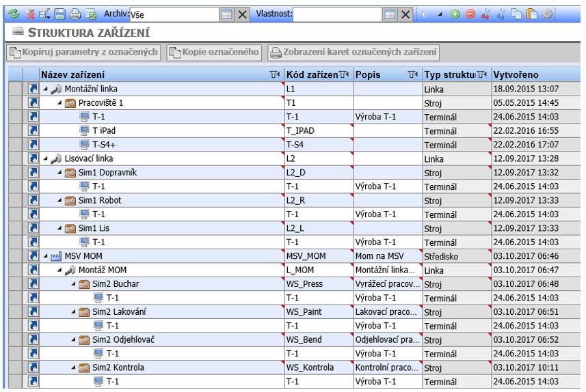Collapse the Sim1 Lis node

(59, 228)
